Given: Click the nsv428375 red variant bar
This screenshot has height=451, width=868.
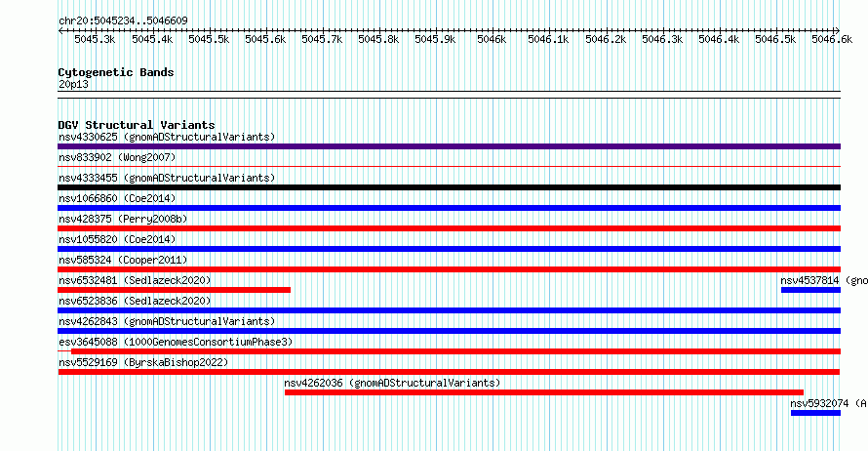Looking at the screenshot, I should (449, 228).
